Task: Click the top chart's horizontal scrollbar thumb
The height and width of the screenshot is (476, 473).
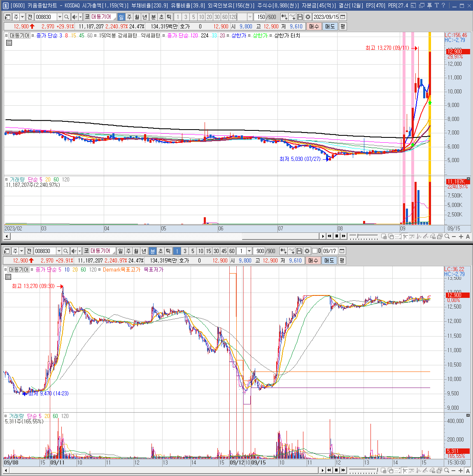Action: 280,236
